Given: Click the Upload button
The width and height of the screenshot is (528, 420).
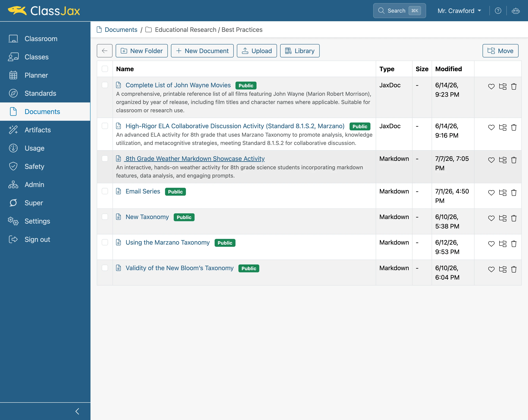Looking at the screenshot, I should coord(257,51).
